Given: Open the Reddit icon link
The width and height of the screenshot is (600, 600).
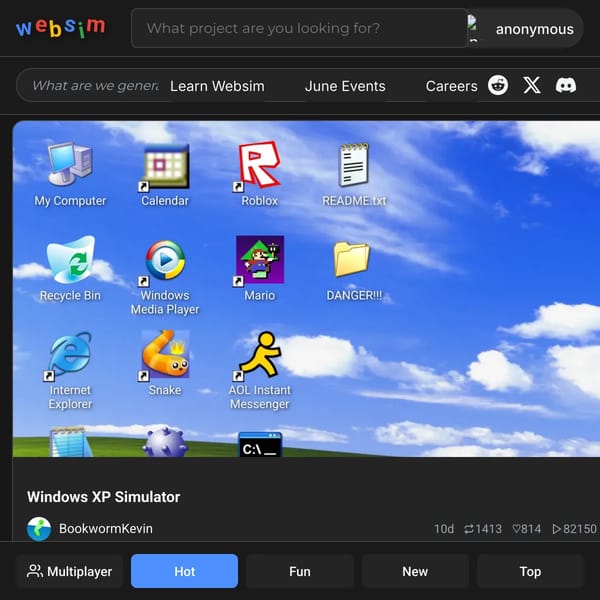Looking at the screenshot, I should 498,85.
